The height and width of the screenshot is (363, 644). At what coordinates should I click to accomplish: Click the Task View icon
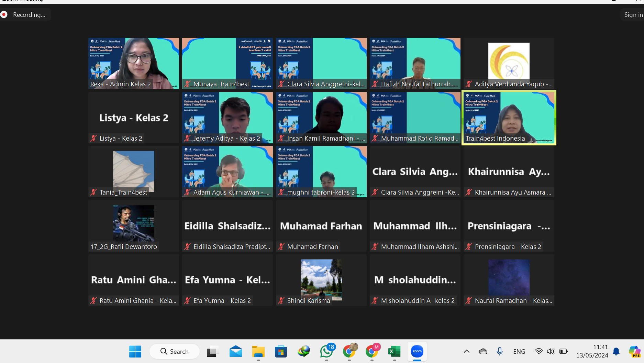tap(213, 351)
